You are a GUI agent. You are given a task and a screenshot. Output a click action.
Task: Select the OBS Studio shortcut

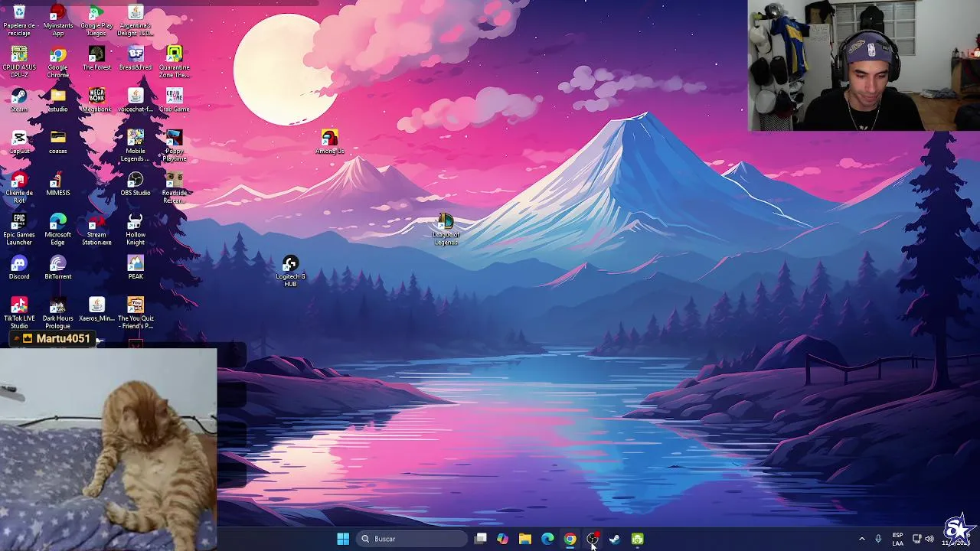point(136,184)
